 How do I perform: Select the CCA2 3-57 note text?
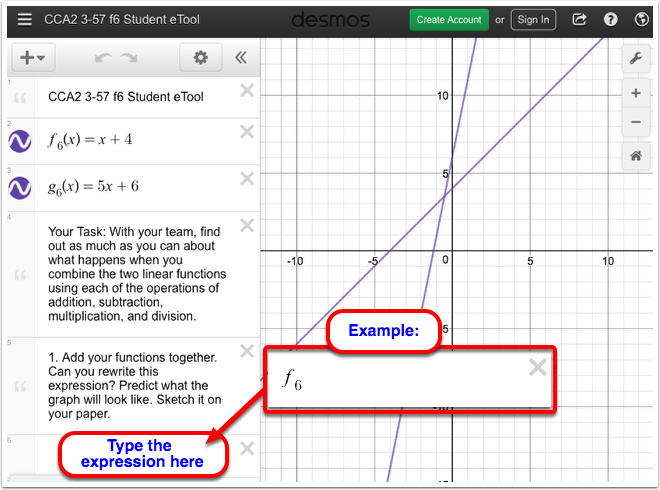[126, 97]
